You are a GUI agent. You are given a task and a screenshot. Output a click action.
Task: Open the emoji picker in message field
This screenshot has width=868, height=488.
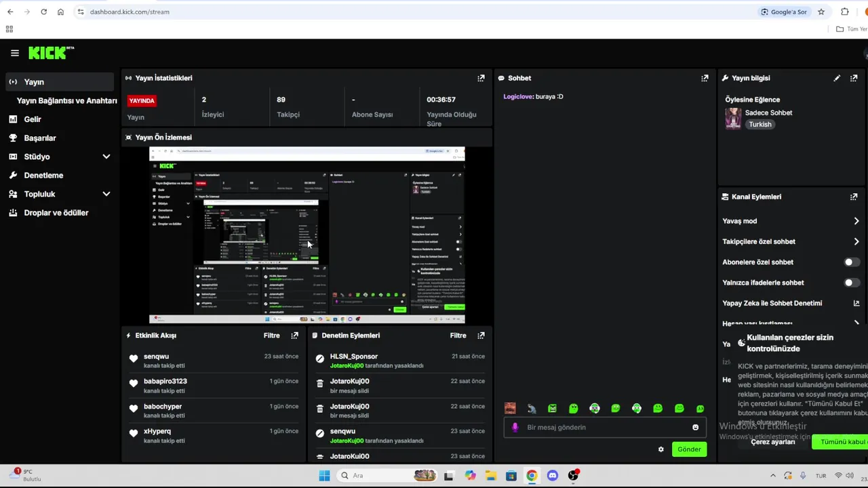coord(695,427)
